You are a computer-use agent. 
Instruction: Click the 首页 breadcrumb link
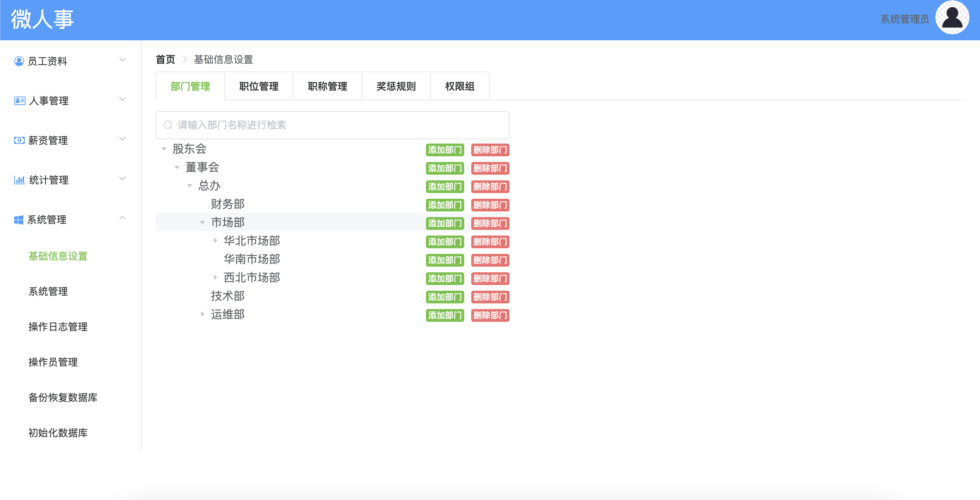(166, 60)
